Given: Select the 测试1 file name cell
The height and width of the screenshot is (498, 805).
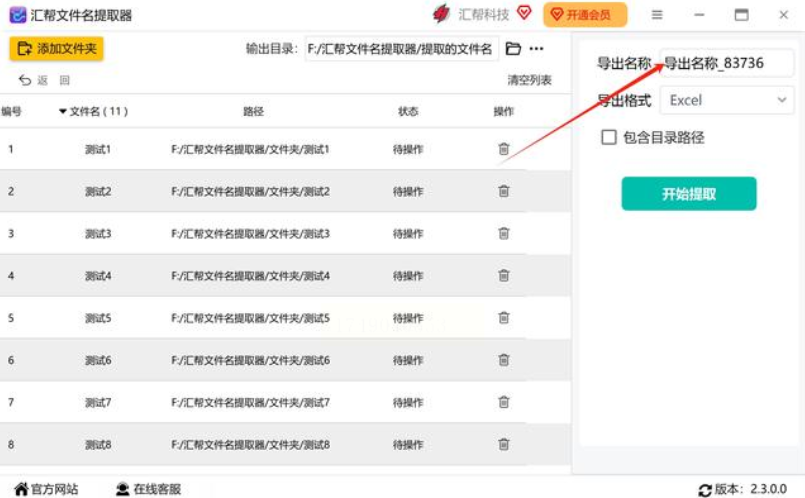Looking at the screenshot, I should (98, 149).
